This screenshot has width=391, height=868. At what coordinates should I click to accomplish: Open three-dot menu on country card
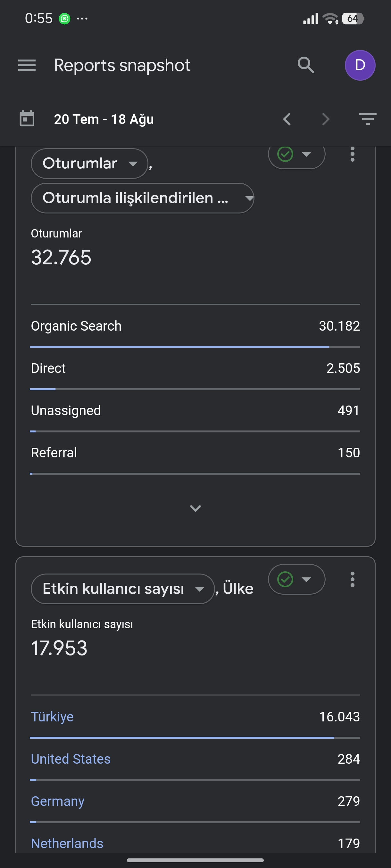click(352, 579)
